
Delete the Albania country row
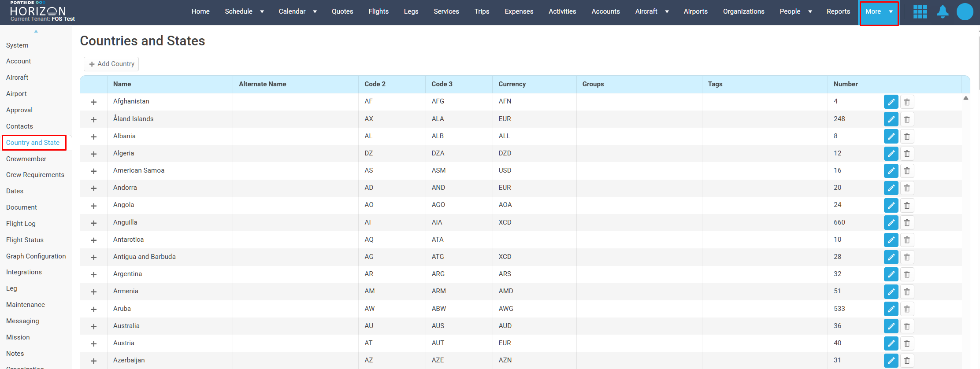click(x=907, y=137)
